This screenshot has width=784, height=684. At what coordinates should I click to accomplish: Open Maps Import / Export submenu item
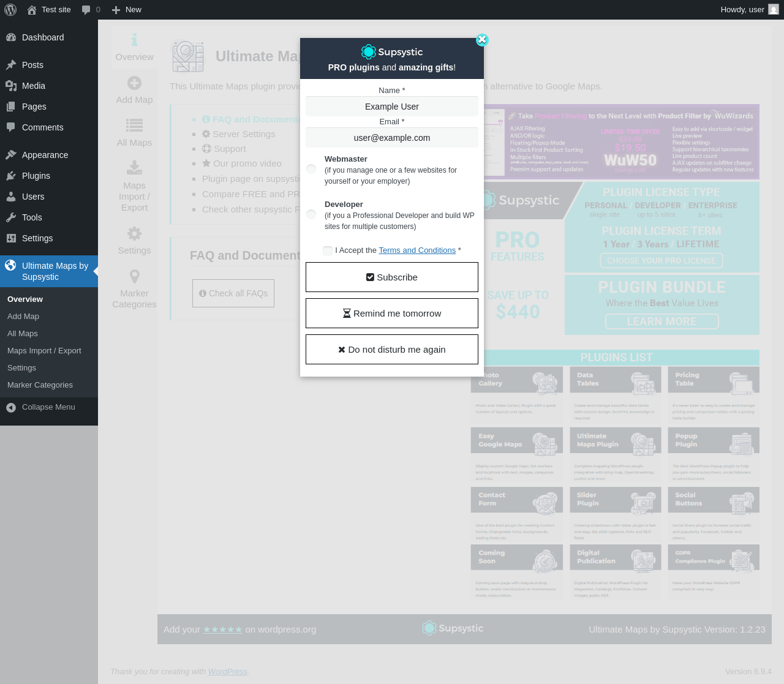click(x=44, y=351)
